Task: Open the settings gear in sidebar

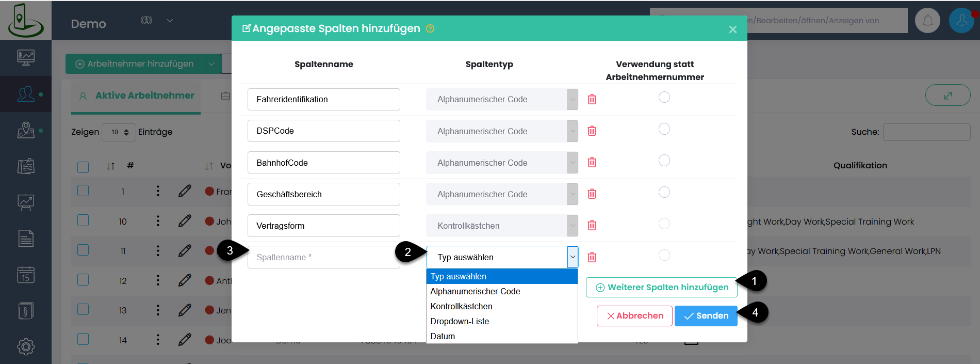Action: (26, 346)
